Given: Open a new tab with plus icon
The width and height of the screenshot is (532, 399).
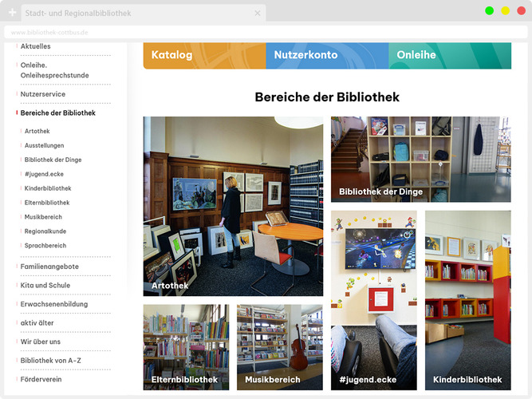Looking at the screenshot, I should pyautogui.click(x=12, y=13).
